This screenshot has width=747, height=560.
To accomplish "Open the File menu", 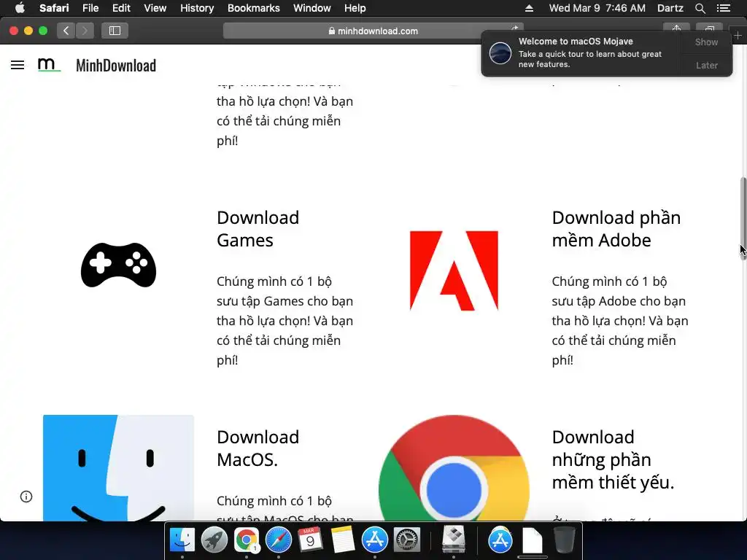I will [90, 8].
